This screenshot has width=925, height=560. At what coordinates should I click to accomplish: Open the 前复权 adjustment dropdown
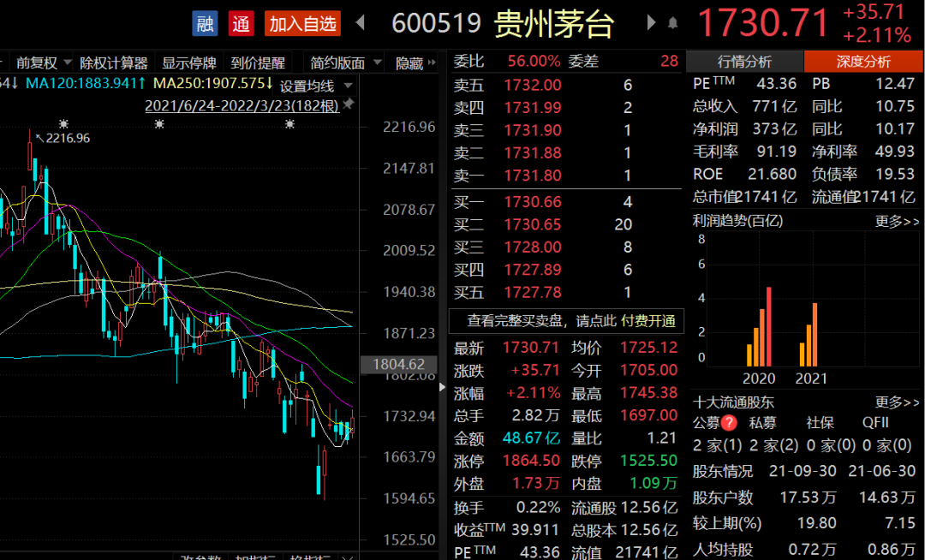[x=44, y=63]
